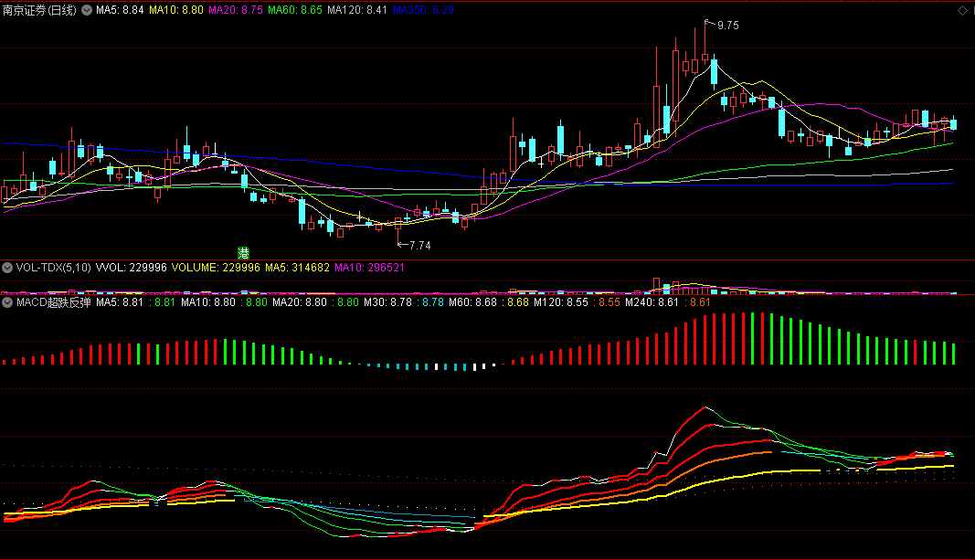Expand dropdown arrow beside 南京证券(日线) title
Screen dimensions: 975x560
click(87, 10)
